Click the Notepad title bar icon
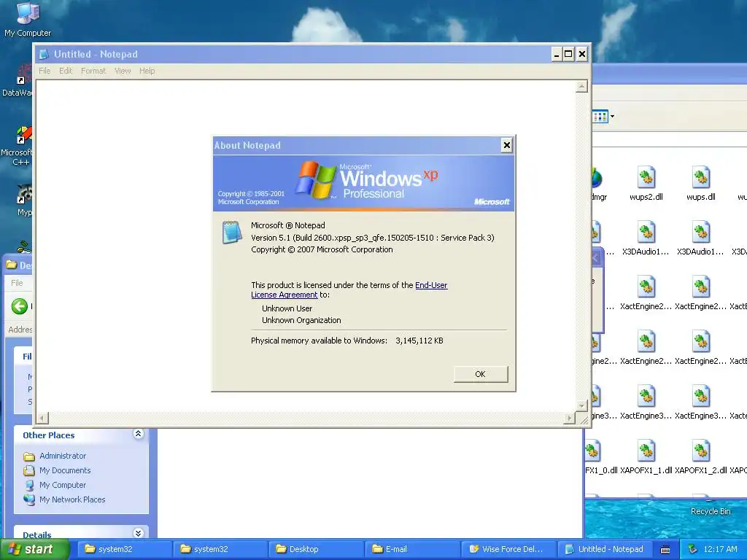Image resolution: width=747 pixels, height=560 pixels. point(44,54)
